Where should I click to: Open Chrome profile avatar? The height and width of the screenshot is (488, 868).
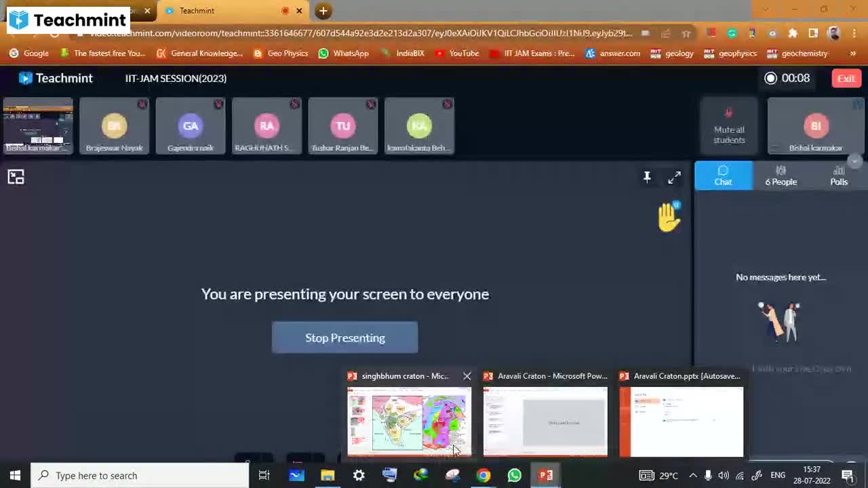coord(834,33)
